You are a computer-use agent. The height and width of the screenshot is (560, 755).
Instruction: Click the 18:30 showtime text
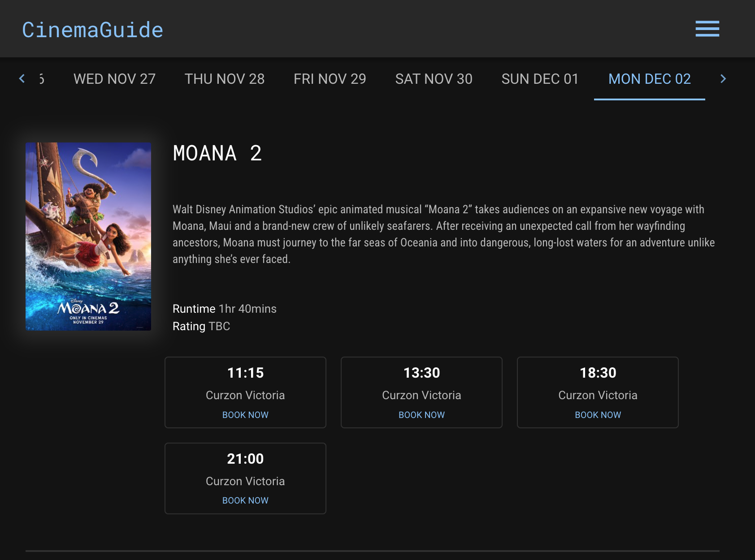coord(598,373)
